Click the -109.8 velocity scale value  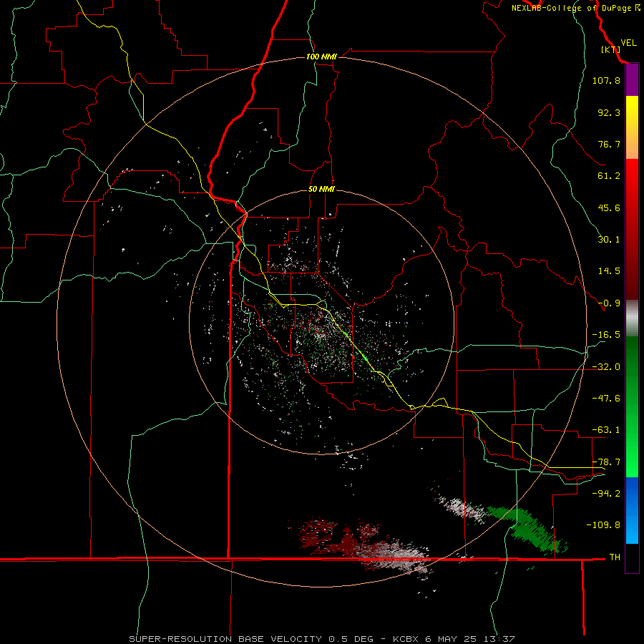[603, 525]
